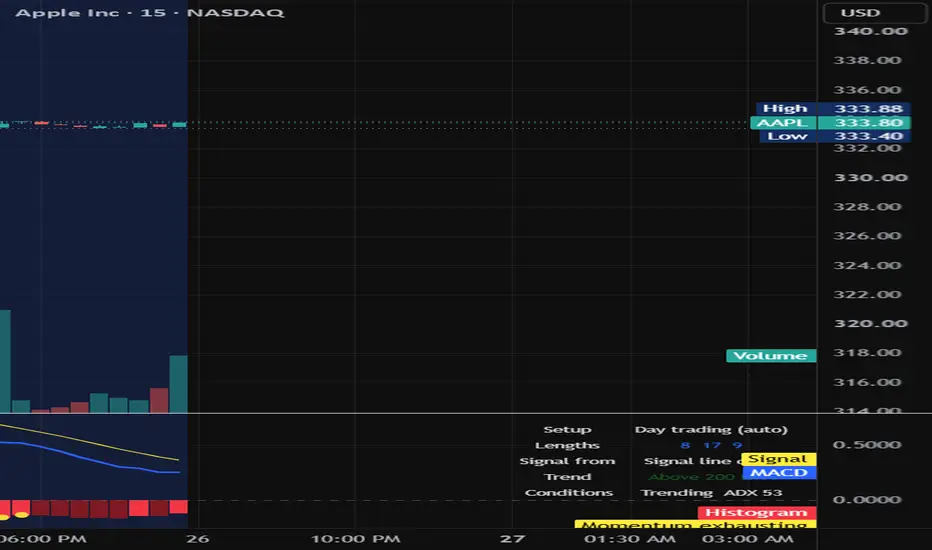Click the red Histogram label
932x550 pixels.
pyautogui.click(x=757, y=512)
